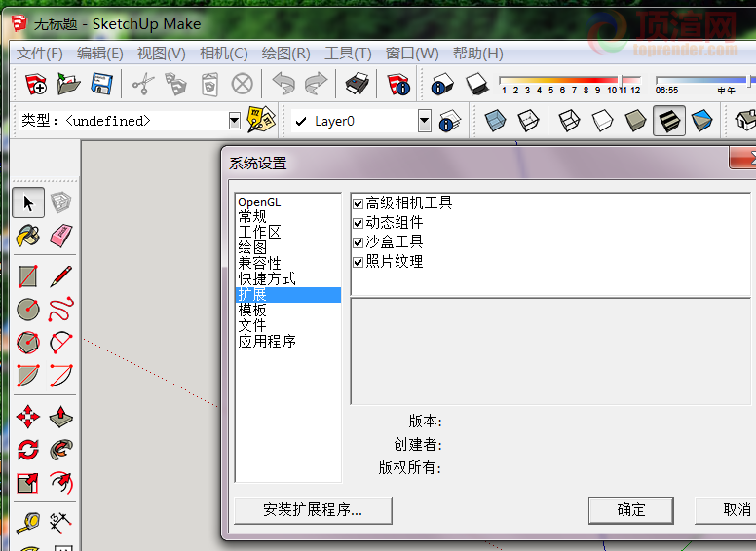
Task: Select the Line pencil tool
Action: [x=60, y=276]
